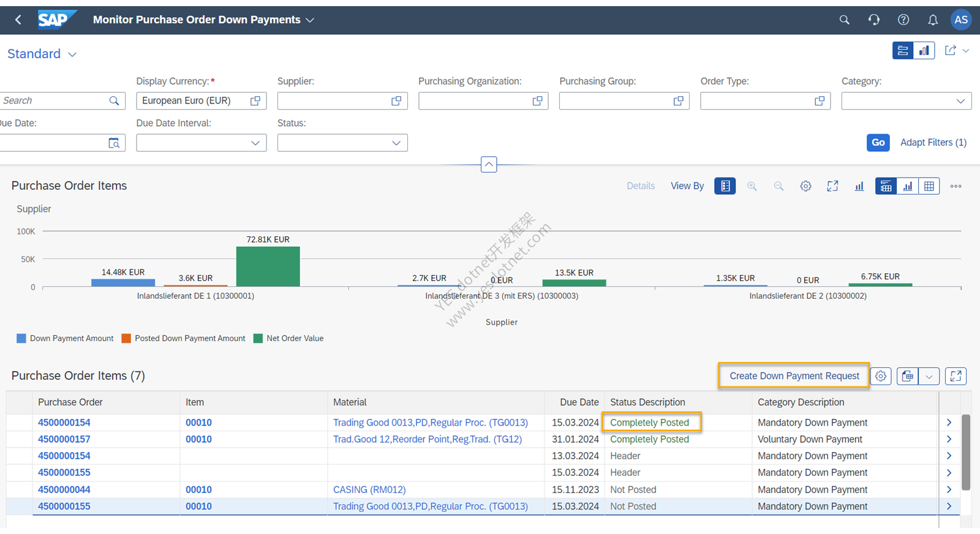Click Down Payment Amount legend swatch

point(21,338)
